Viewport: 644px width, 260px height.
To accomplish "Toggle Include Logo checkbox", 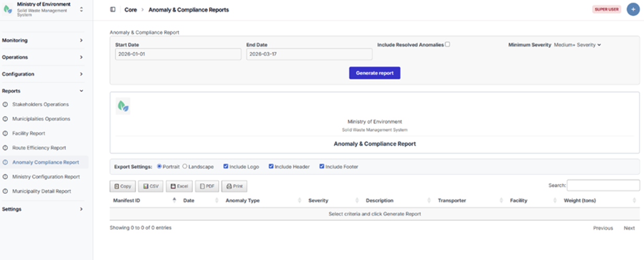I will coord(226,166).
